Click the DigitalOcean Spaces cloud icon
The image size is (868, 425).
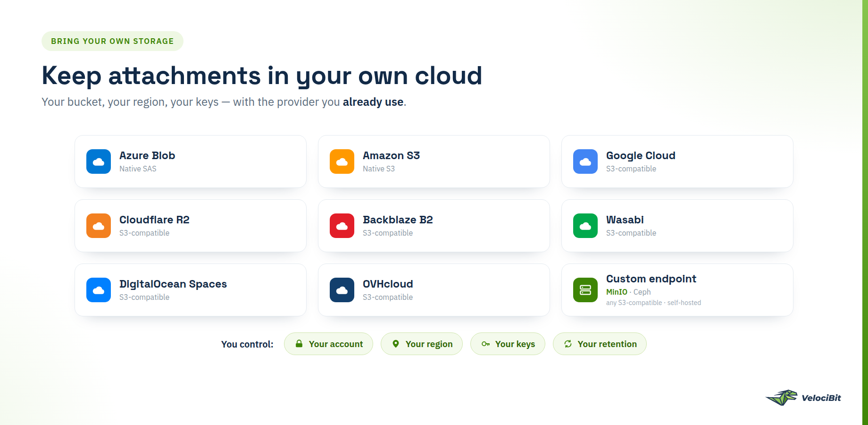99,290
